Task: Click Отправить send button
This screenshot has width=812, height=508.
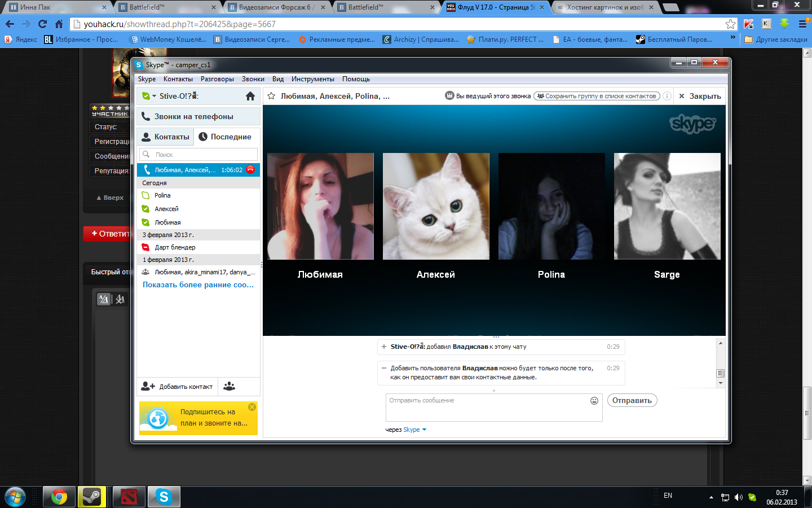Action: tap(632, 400)
